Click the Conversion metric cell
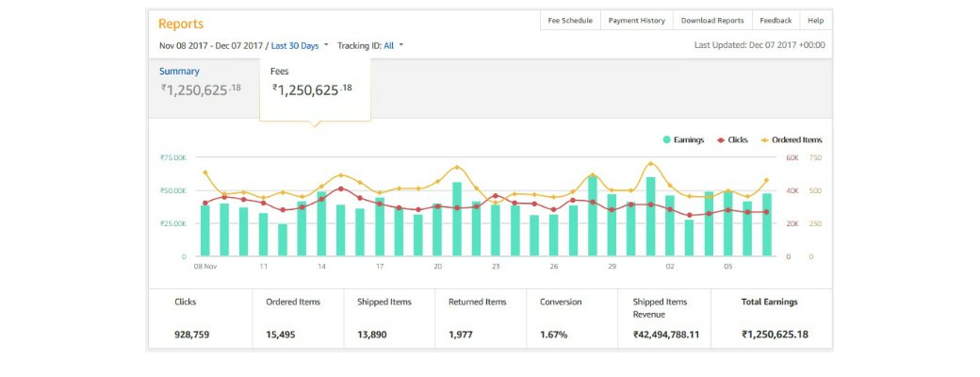This screenshot has width=980, height=377. pyautogui.click(x=566, y=319)
